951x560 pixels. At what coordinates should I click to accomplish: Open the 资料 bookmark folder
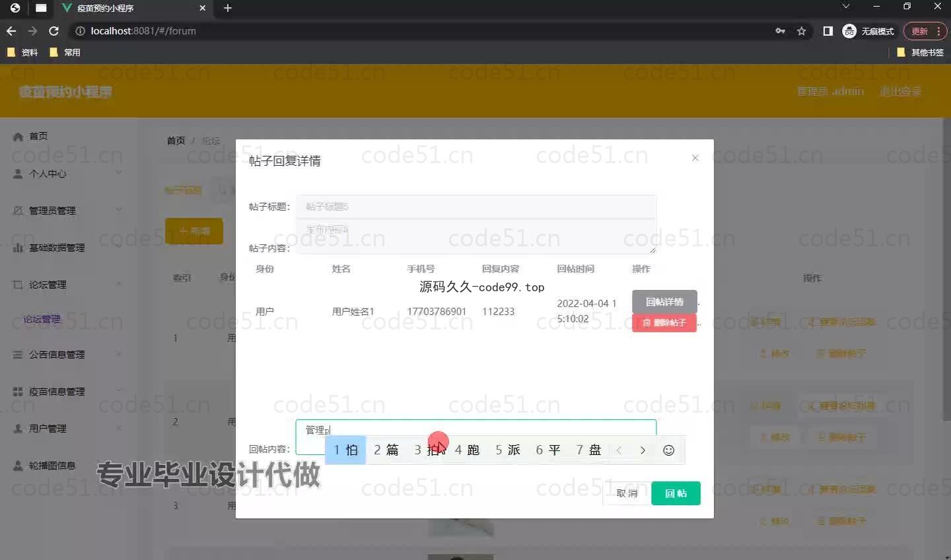22,52
